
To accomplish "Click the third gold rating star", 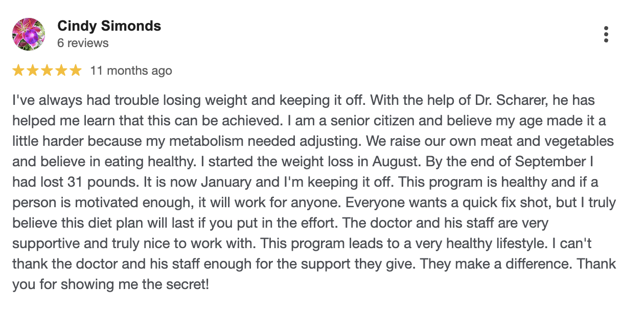I will pos(47,71).
